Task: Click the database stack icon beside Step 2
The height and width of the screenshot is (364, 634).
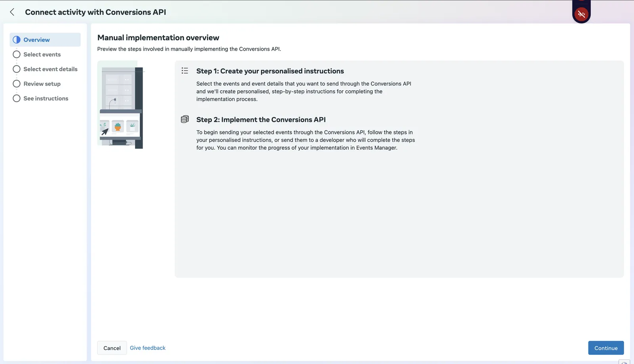Action: pos(185,119)
